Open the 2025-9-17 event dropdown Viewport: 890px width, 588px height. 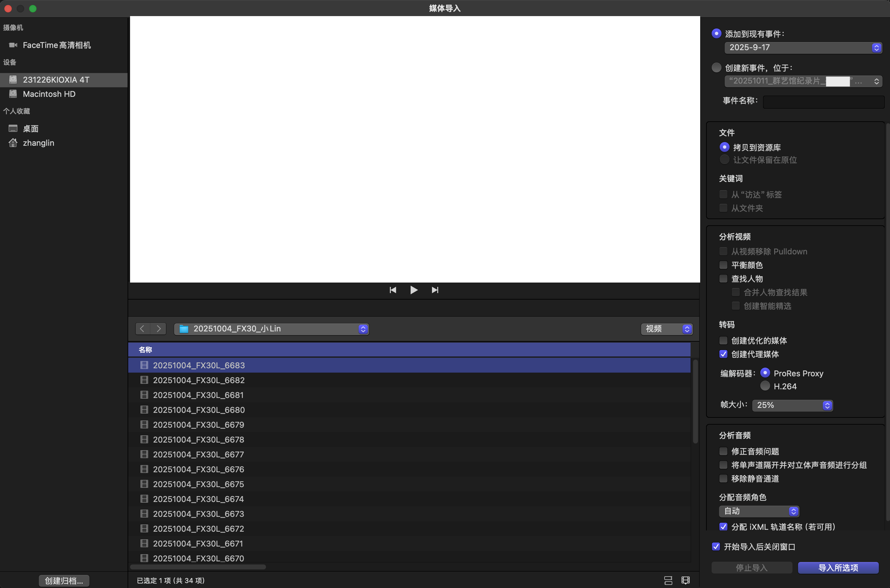pos(803,47)
